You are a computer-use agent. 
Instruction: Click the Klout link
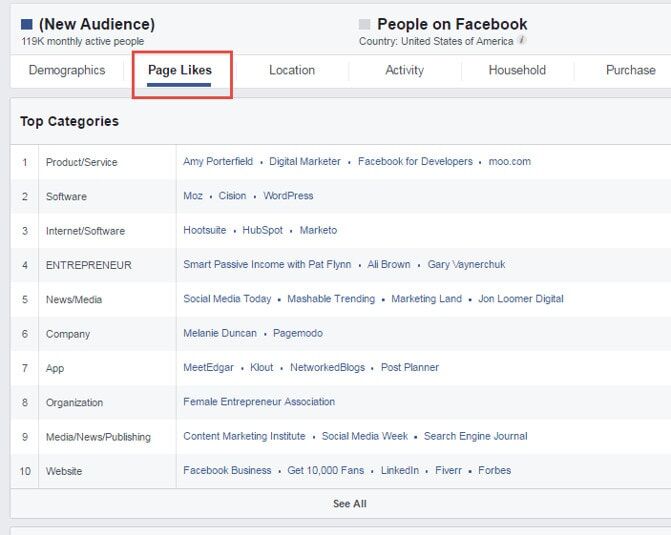[x=261, y=367]
